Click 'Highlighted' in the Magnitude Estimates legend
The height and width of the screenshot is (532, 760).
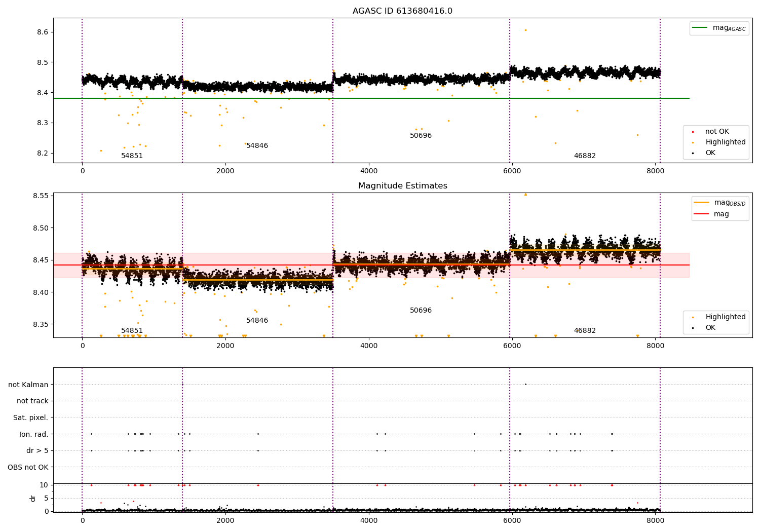[x=726, y=317]
